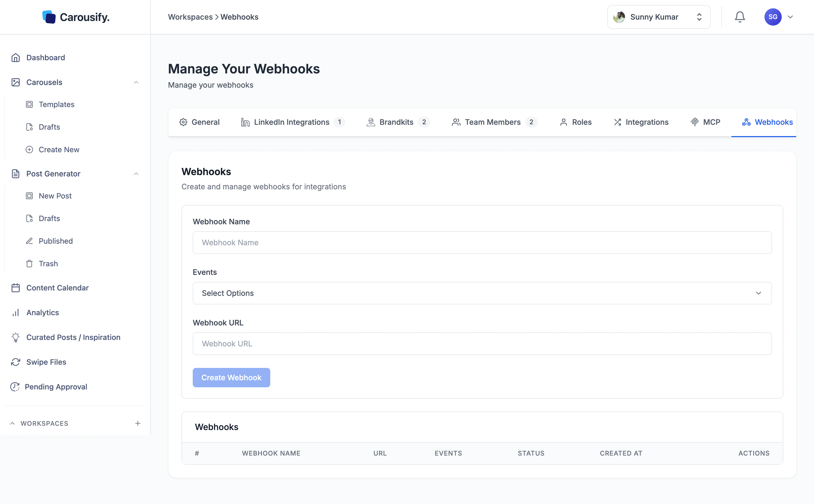Click the Templates icon under Carousels
The height and width of the screenshot is (504, 814).
tap(29, 104)
